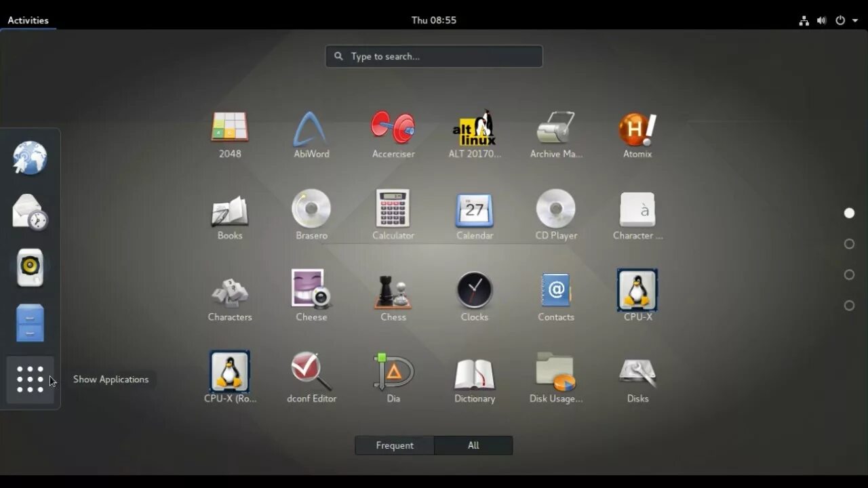Screen dimensions: 868x488
Task: Launch the Disks utility
Action: [x=637, y=379]
